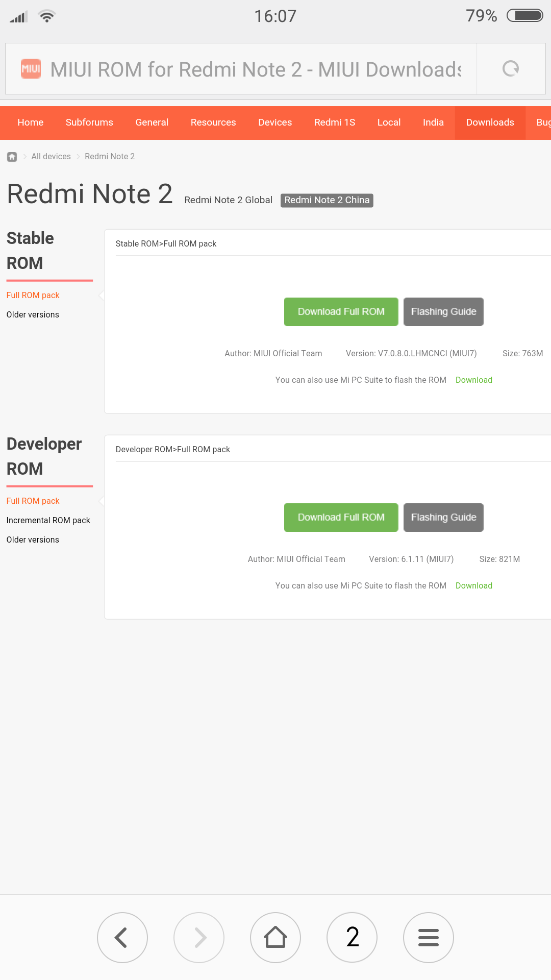
Task: Open the Home nav tab
Action: (x=31, y=122)
